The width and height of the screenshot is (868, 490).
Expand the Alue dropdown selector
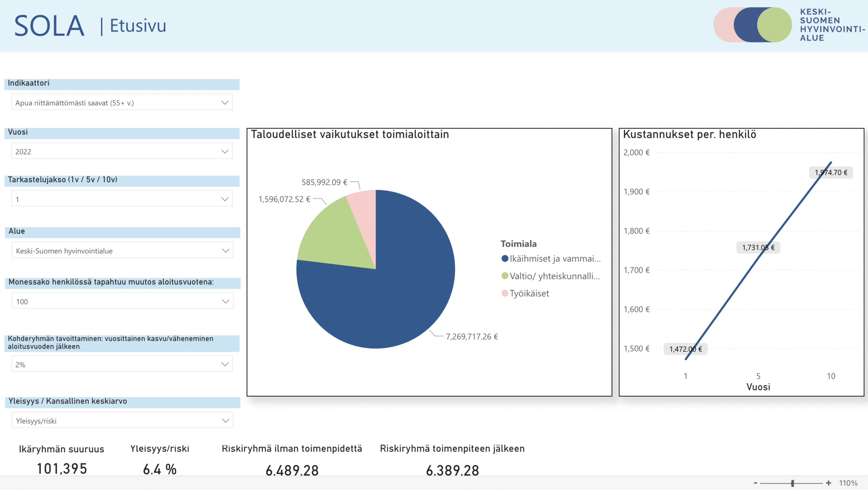[225, 250]
